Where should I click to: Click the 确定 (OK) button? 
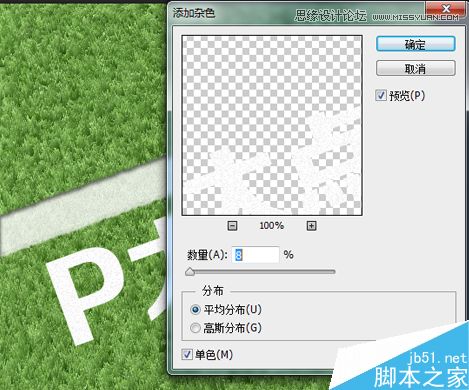point(415,44)
